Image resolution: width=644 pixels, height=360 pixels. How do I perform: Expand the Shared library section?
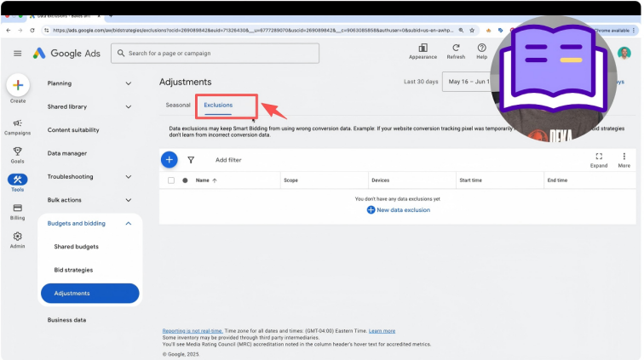pos(128,106)
